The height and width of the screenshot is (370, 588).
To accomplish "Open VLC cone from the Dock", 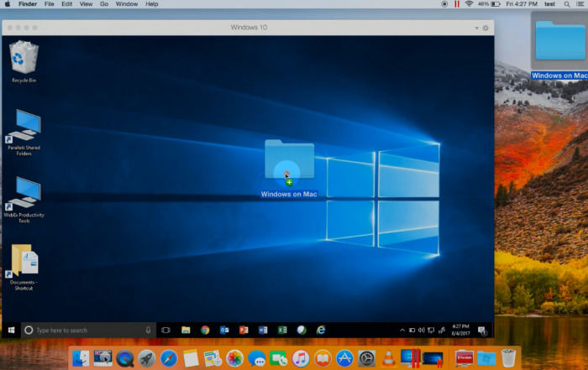I will (x=388, y=358).
